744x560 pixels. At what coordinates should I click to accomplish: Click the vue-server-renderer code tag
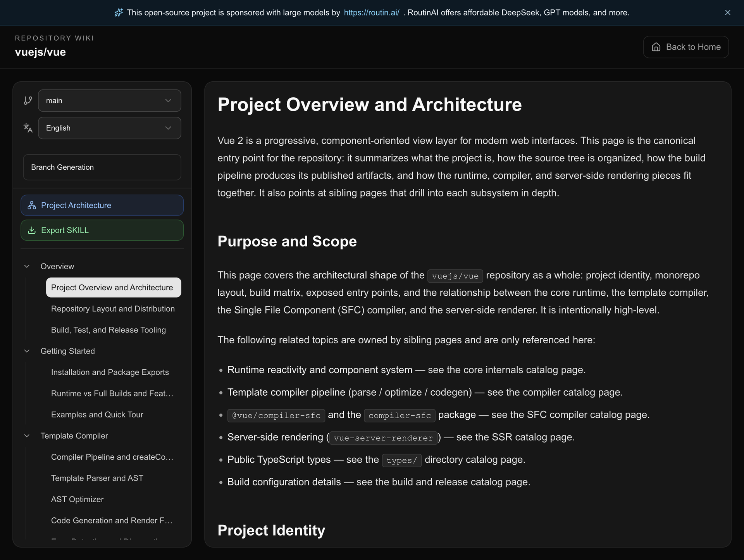pyautogui.click(x=383, y=438)
